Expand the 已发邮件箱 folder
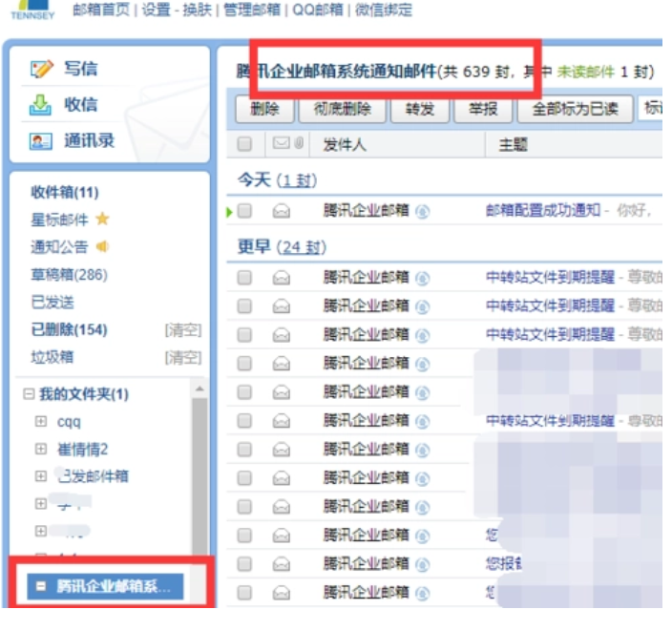Screen dimensions: 672x631 click(x=41, y=476)
